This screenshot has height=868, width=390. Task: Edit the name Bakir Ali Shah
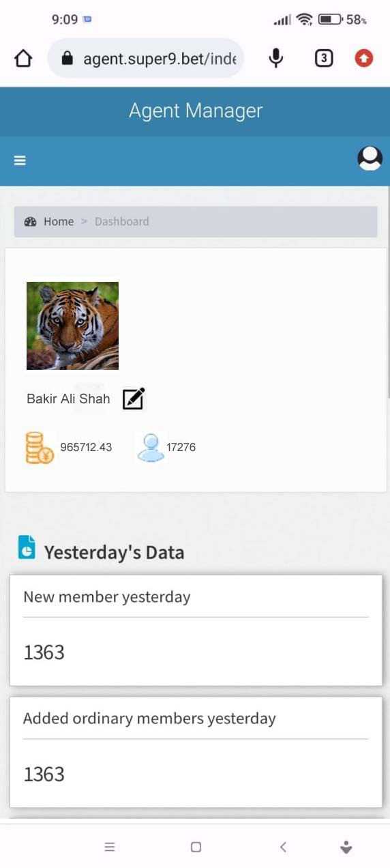[134, 399]
